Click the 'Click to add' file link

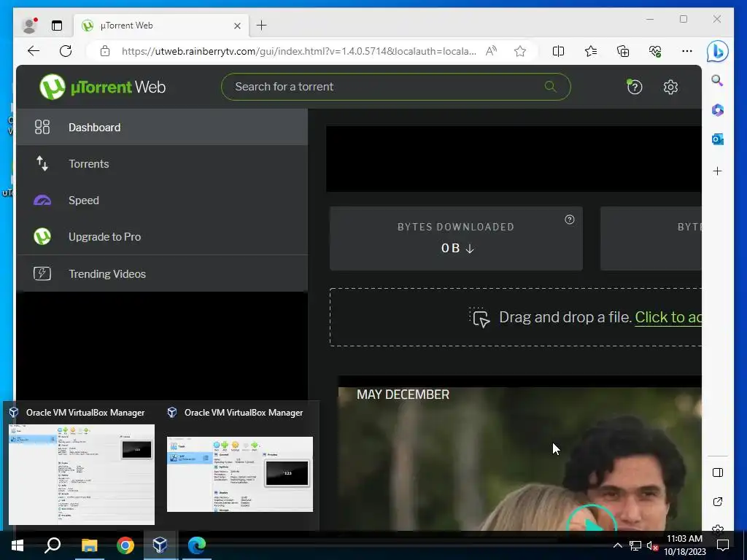coord(668,317)
